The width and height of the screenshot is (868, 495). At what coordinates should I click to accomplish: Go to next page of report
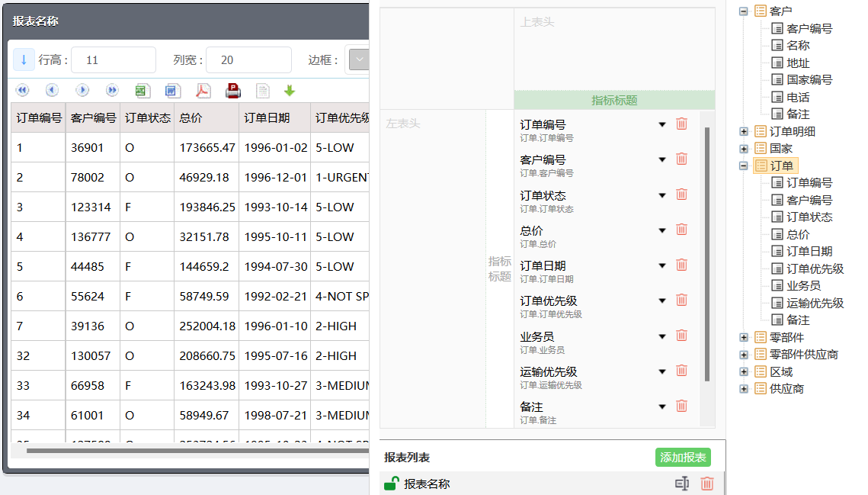pyautogui.click(x=82, y=90)
